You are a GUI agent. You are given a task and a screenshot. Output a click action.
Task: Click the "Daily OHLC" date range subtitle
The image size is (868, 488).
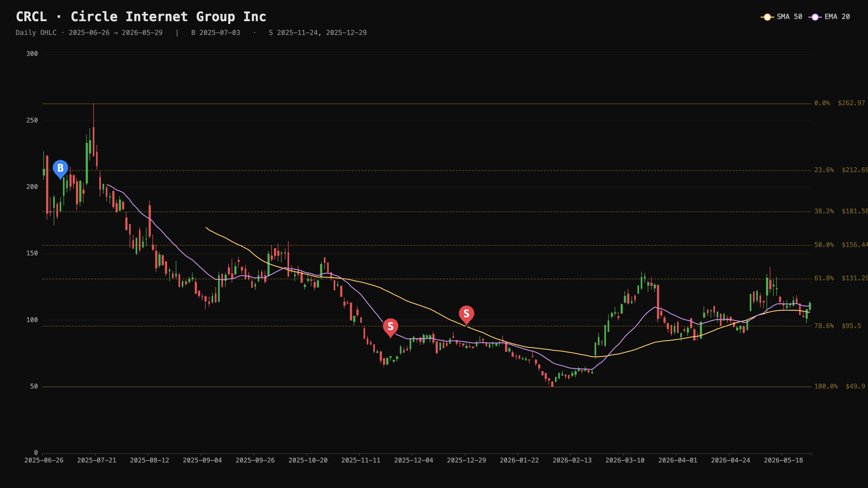(x=89, y=33)
